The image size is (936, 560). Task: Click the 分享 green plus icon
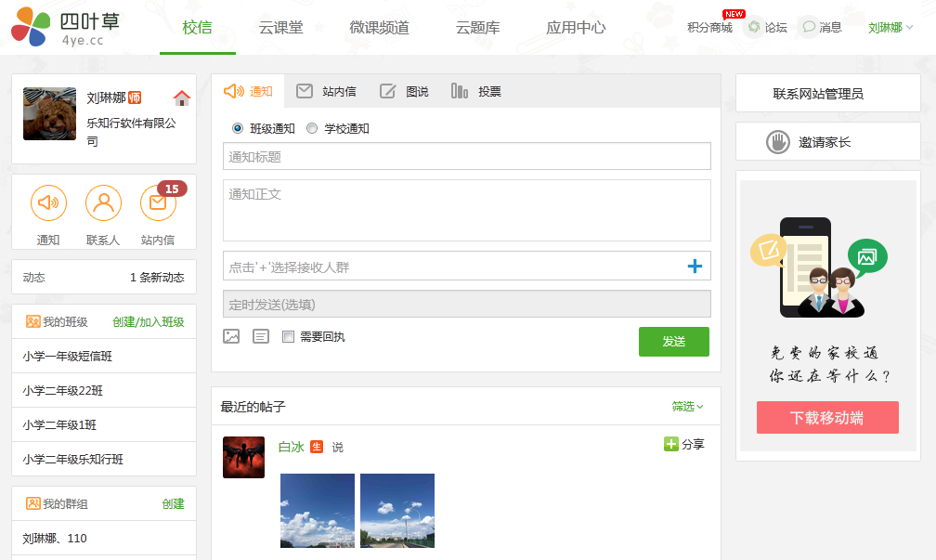point(671,444)
